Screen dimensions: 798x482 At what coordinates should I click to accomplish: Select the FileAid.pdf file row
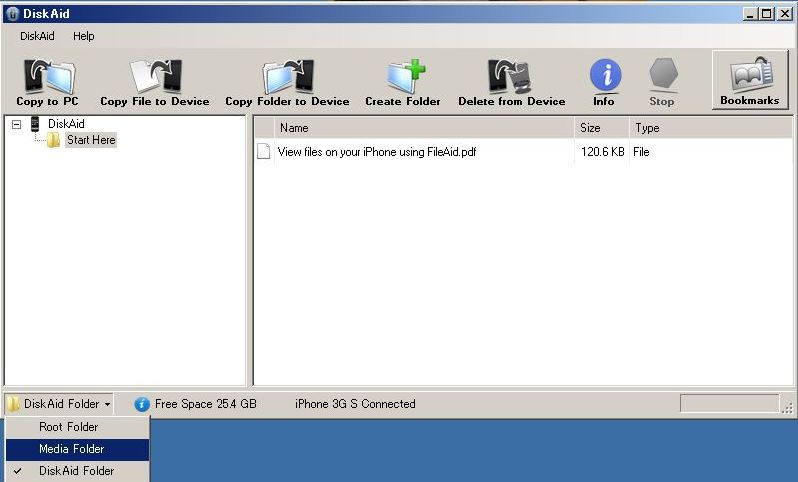(x=523, y=152)
